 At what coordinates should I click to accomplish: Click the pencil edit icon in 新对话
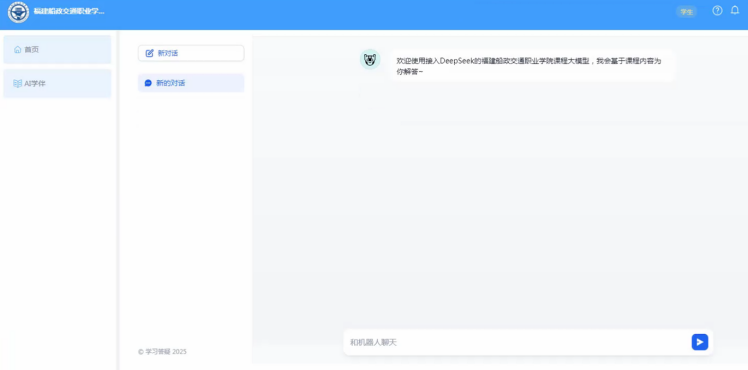[x=149, y=53]
